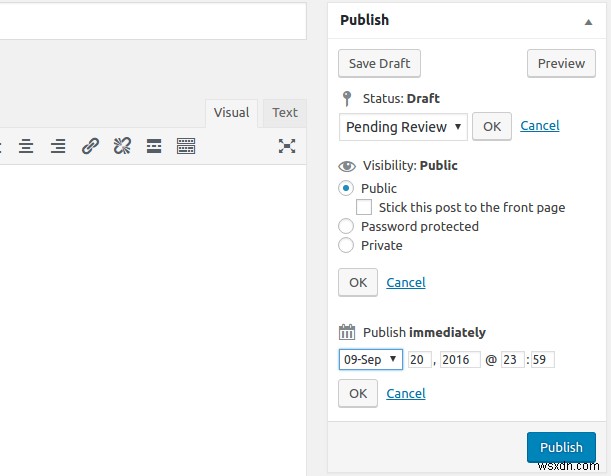Click the pin icon next to Status
The height and width of the screenshot is (476, 611).
(347, 99)
